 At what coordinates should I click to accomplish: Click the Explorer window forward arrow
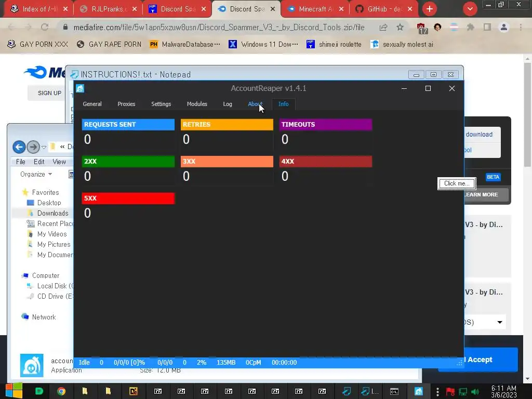coord(33,147)
